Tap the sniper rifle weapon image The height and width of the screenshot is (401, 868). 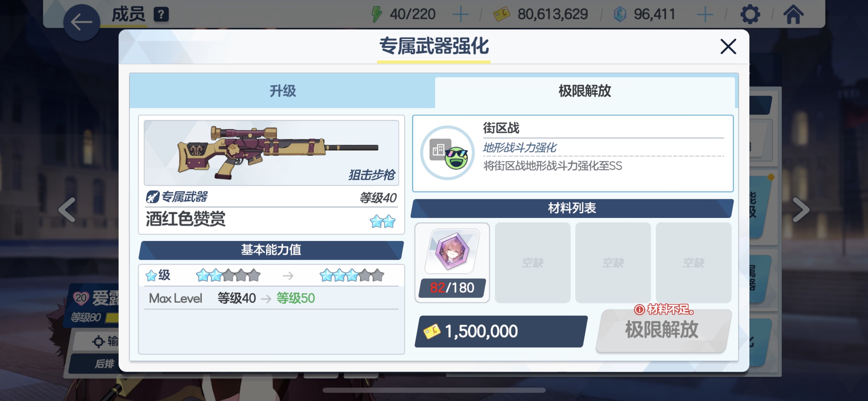(x=271, y=153)
